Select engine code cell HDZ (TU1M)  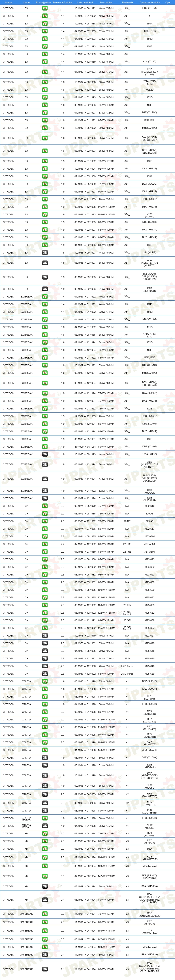pyautogui.click(x=149, y=8)
